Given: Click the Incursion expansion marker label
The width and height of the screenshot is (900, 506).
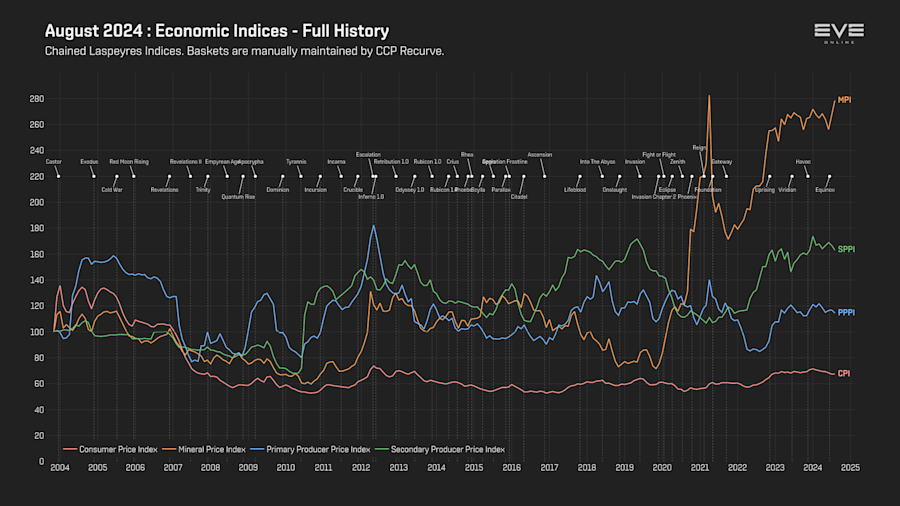Looking at the screenshot, I should pos(315,190).
